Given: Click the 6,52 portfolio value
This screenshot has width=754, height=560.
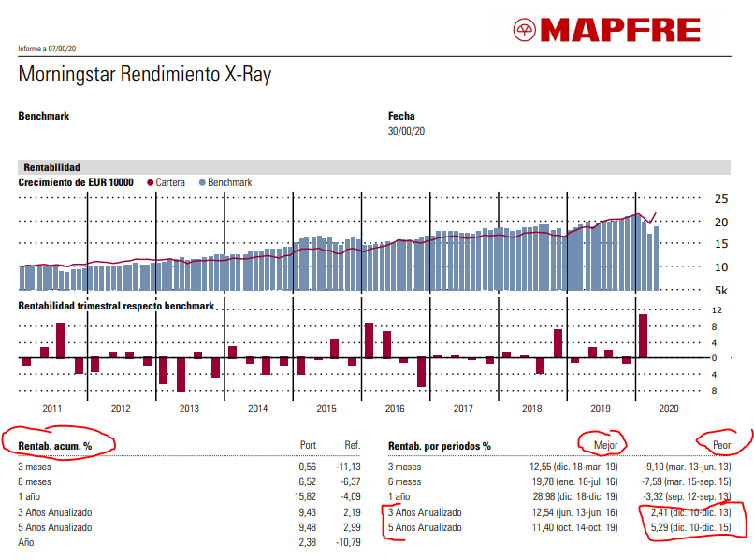Looking at the screenshot, I should click(x=307, y=481).
